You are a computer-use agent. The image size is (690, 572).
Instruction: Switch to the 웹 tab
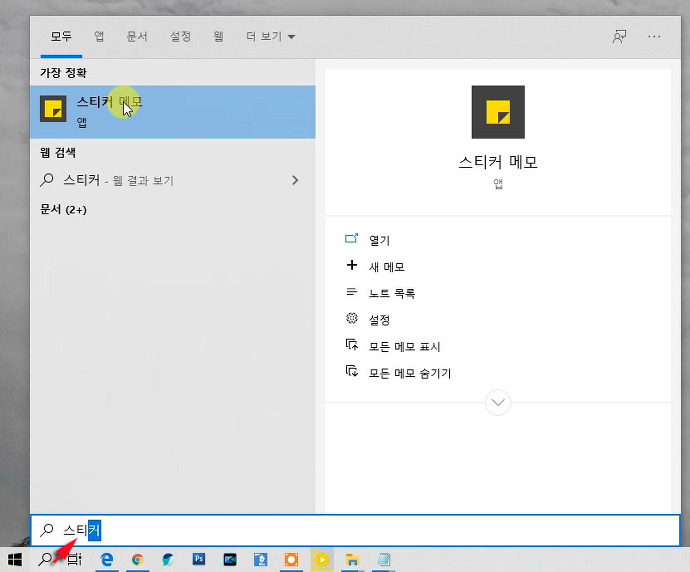[218, 37]
